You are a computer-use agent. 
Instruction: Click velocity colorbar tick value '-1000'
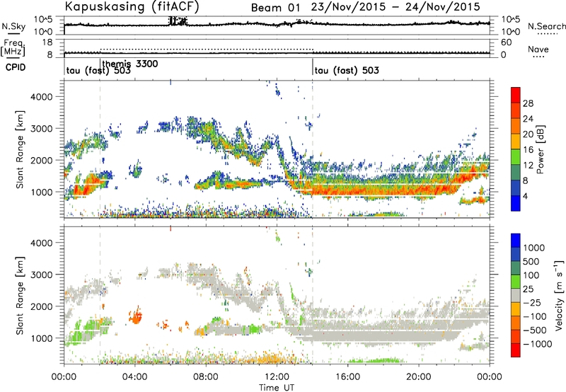coord(537,344)
